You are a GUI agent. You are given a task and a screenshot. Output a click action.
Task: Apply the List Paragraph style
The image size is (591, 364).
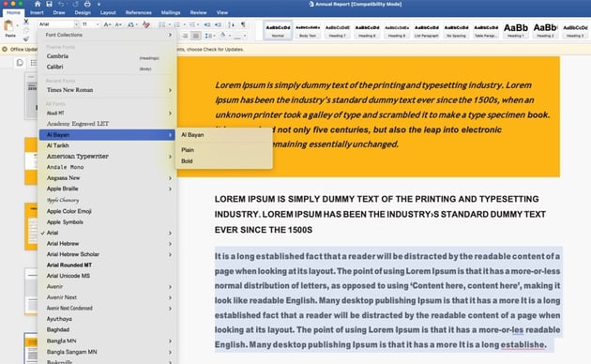(426, 30)
